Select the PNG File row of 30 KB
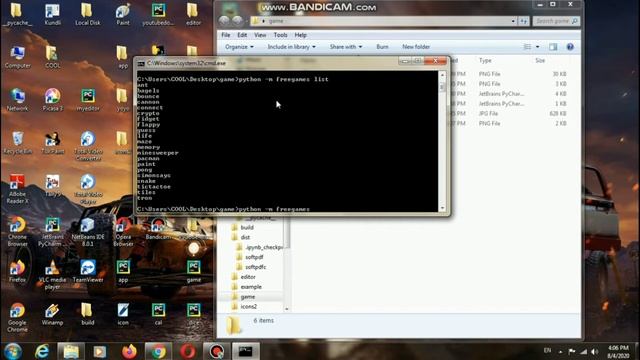The height and width of the screenshot is (360, 640). tap(510, 74)
